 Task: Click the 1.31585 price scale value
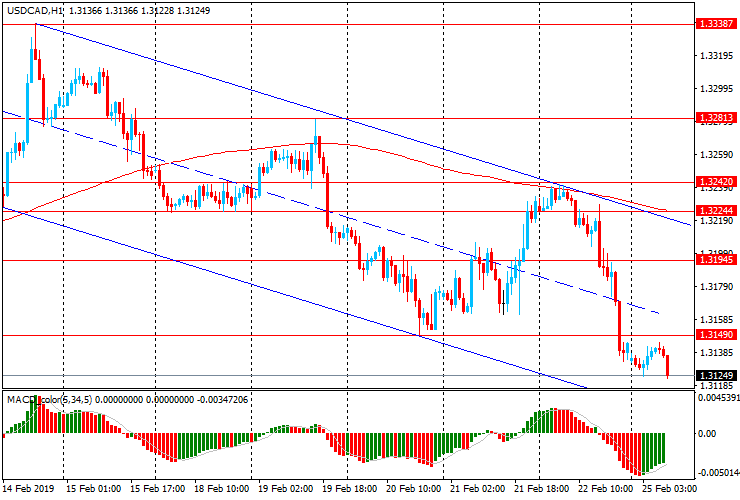click(716, 320)
